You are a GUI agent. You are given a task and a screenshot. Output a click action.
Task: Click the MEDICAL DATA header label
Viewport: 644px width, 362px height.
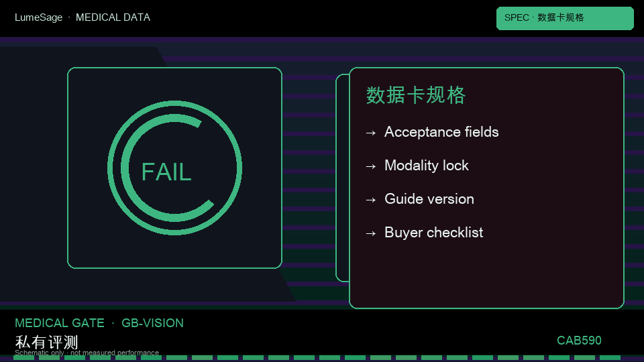(113, 17)
